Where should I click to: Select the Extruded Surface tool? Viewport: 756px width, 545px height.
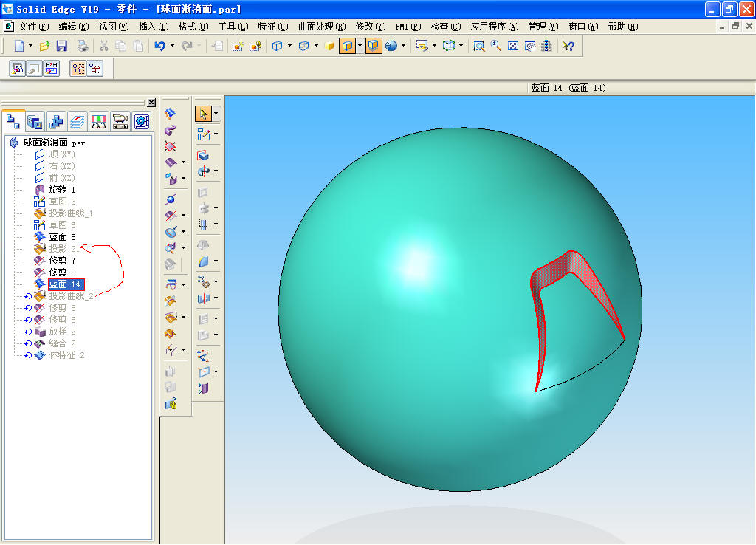pyautogui.click(x=171, y=162)
